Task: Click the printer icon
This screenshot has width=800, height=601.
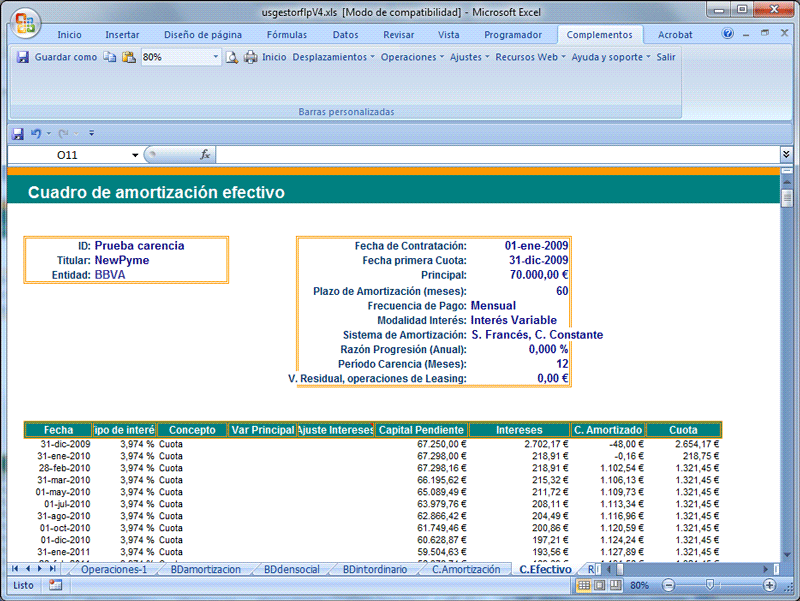Action: [x=251, y=57]
